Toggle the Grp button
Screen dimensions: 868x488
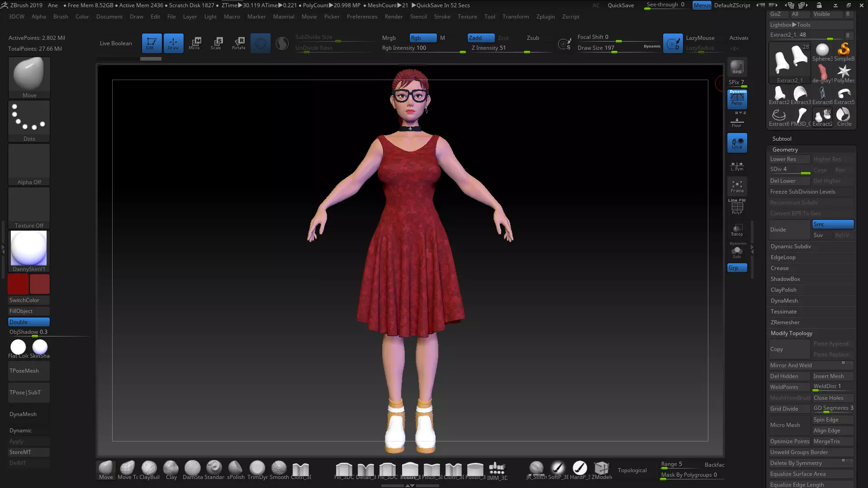[x=737, y=268]
